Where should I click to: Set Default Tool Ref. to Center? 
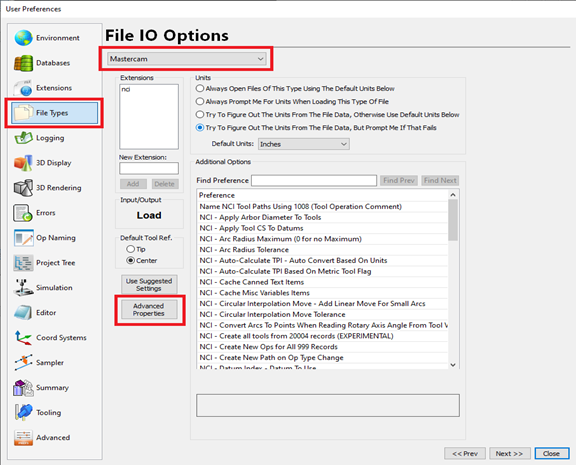click(x=130, y=260)
